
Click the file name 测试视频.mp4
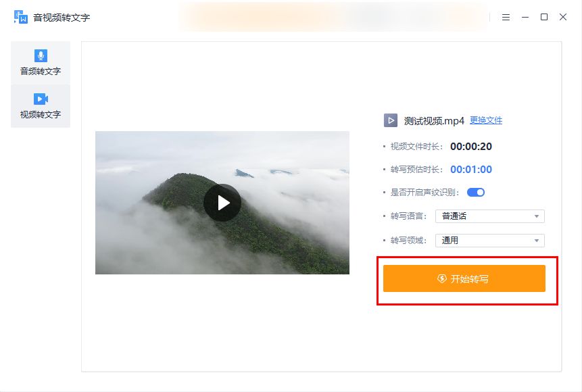(x=434, y=121)
